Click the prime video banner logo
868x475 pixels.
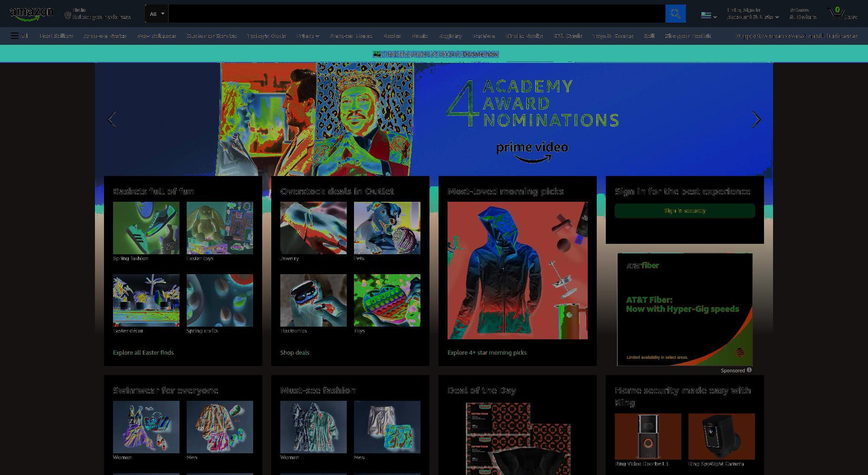532,152
